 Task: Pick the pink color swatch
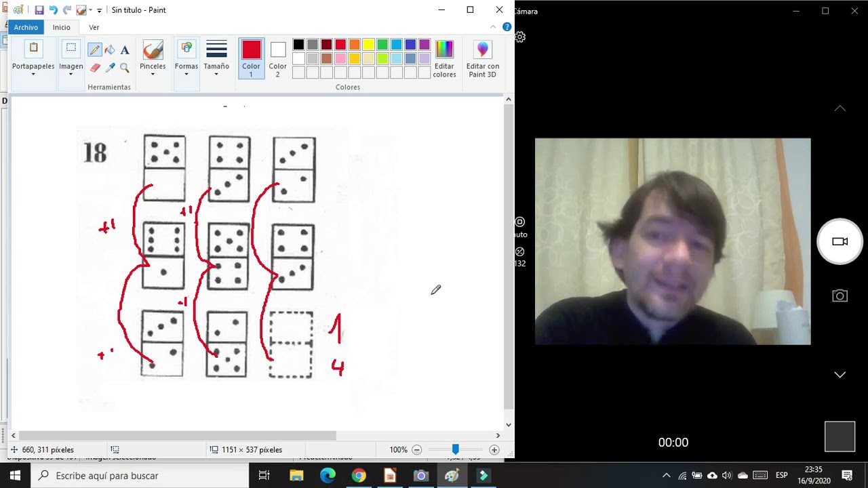340,59
